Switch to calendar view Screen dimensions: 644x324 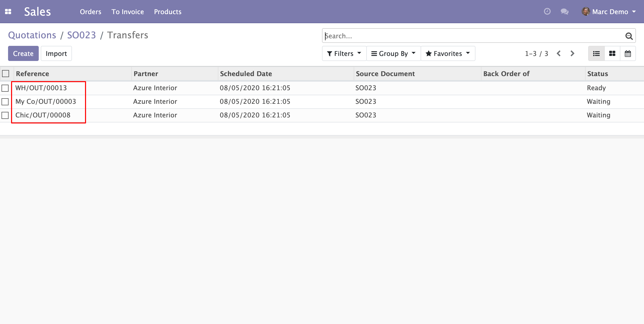(x=628, y=53)
